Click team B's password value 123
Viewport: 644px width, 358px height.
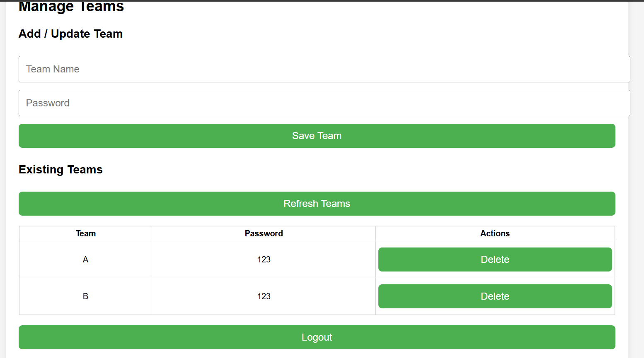point(264,296)
